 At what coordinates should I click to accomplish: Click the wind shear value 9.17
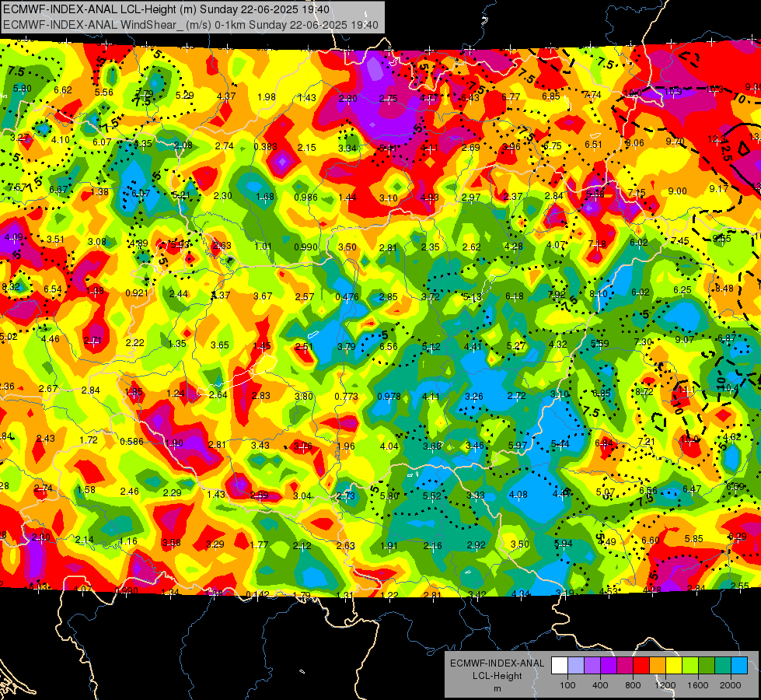(718, 188)
